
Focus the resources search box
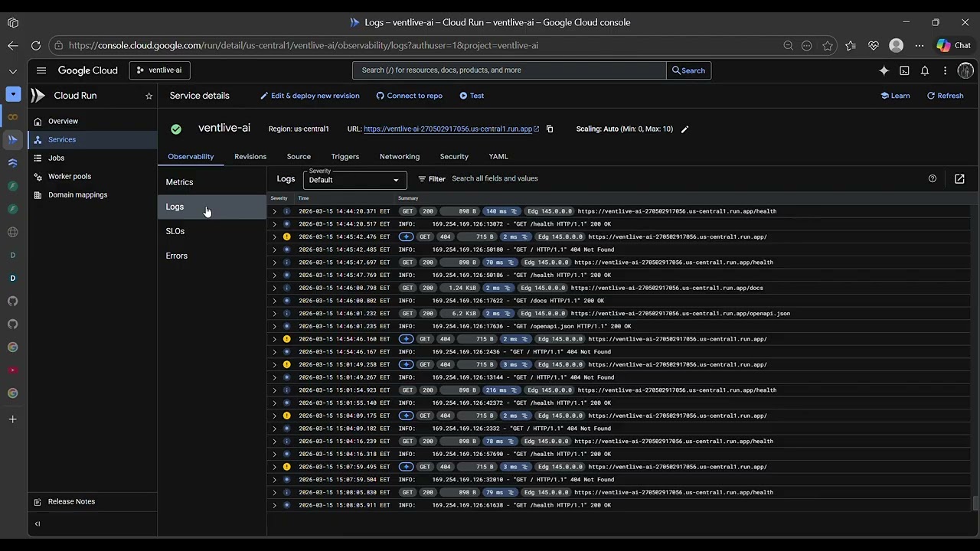pyautogui.click(x=509, y=70)
